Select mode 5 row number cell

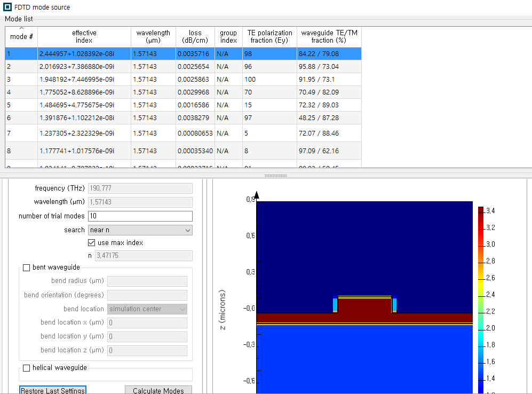pos(21,105)
